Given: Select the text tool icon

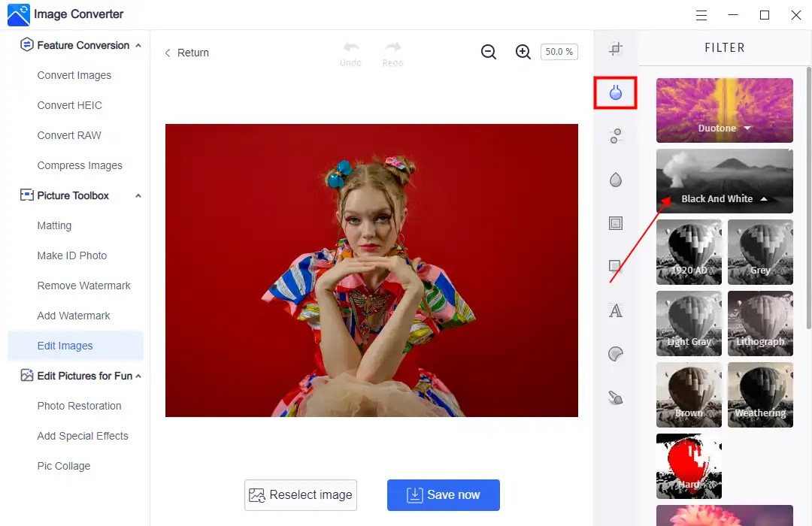Looking at the screenshot, I should pyautogui.click(x=615, y=310).
